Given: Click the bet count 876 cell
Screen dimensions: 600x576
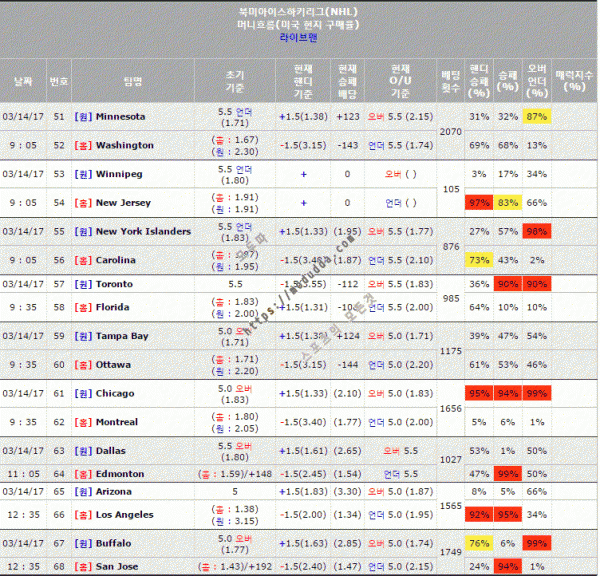Looking at the screenshot, I should [x=451, y=246].
